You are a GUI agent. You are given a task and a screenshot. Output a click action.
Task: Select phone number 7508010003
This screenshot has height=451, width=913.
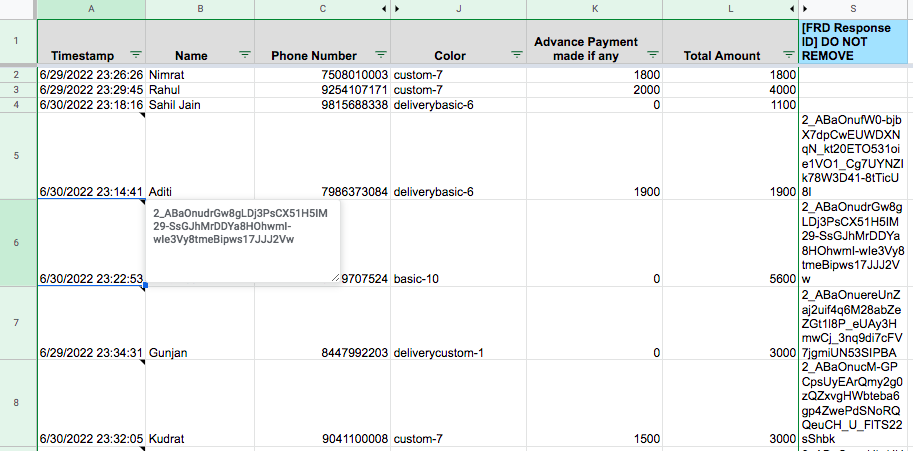click(x=323, y=74)
